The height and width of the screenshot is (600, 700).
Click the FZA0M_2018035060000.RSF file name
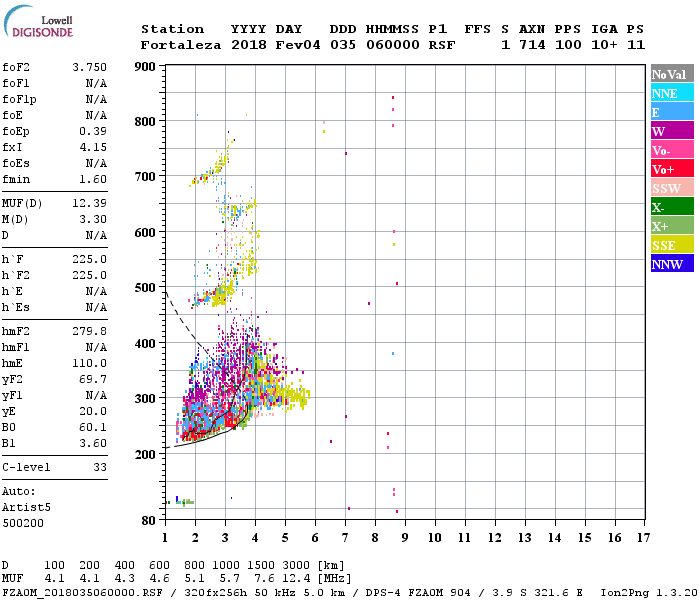[x=82, y=593]
